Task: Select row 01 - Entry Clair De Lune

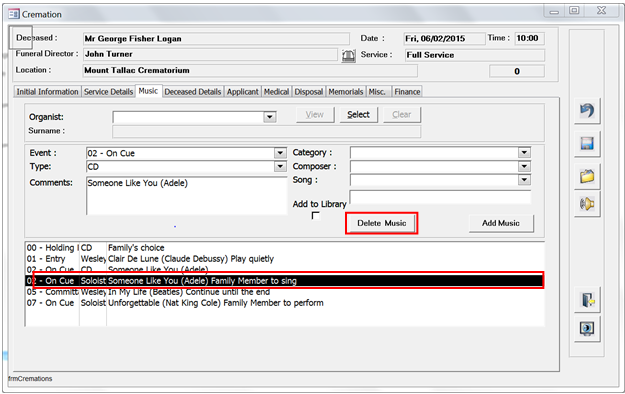Action: click(285, 259)
